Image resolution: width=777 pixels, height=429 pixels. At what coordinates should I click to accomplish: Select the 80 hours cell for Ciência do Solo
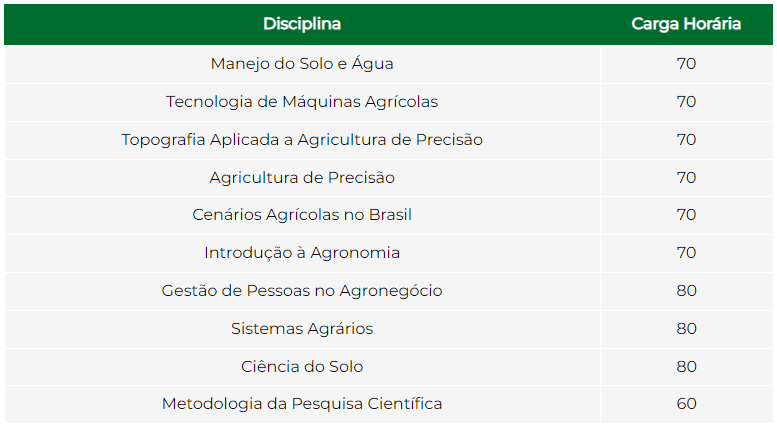[x=686, y=367]
